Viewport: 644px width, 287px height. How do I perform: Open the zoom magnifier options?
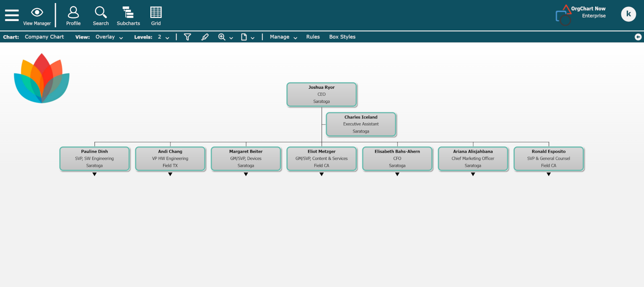(225, 37)
